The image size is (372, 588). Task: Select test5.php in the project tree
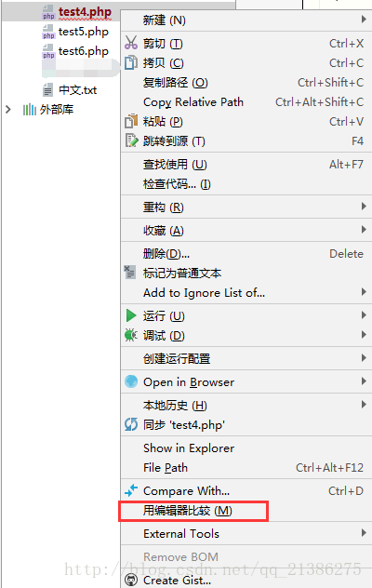tap(84, 32)
